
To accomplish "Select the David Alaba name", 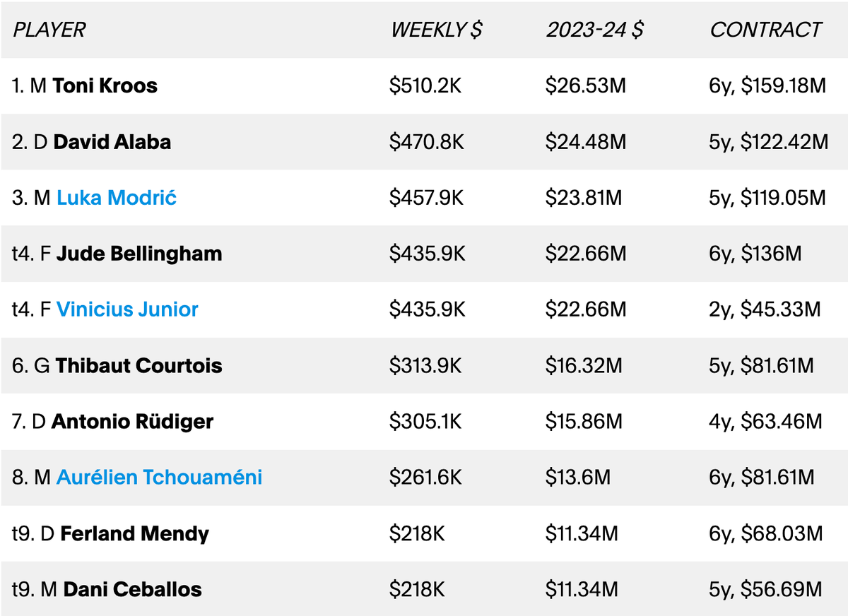I will coord(112,142).
